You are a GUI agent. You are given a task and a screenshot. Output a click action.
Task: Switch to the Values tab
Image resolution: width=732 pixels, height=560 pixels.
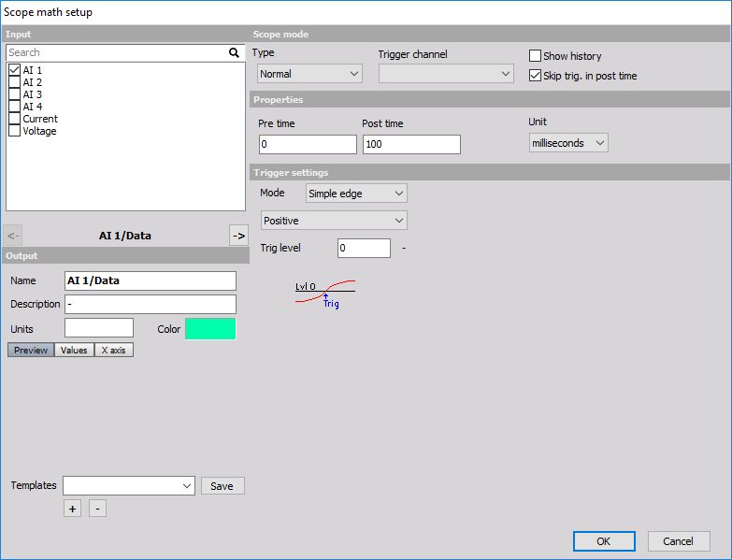click(74, 350)
